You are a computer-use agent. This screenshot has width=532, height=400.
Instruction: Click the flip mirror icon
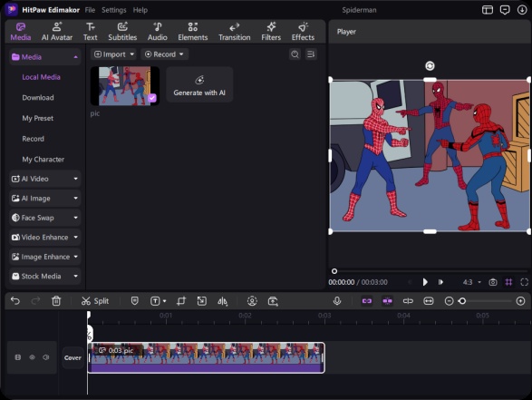[222, 301]
